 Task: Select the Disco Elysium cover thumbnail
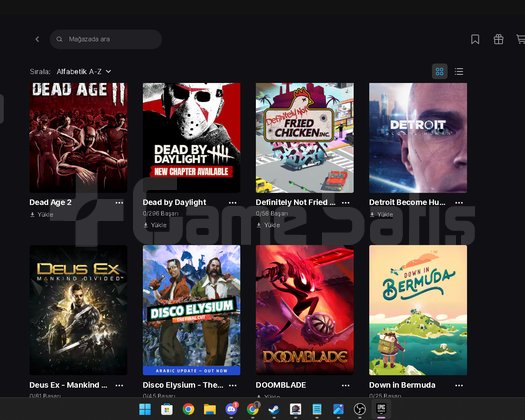click(x=192, y=310)
